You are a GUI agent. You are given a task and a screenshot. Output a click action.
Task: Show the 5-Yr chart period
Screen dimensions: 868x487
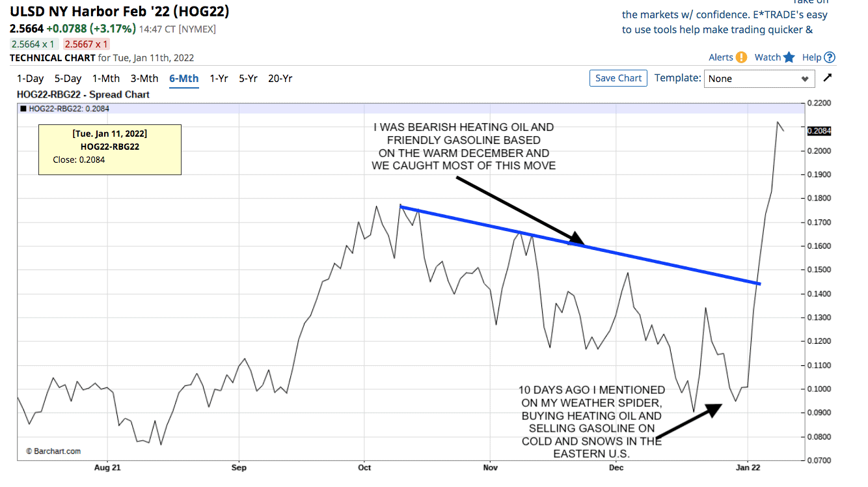tap(248, 78)
